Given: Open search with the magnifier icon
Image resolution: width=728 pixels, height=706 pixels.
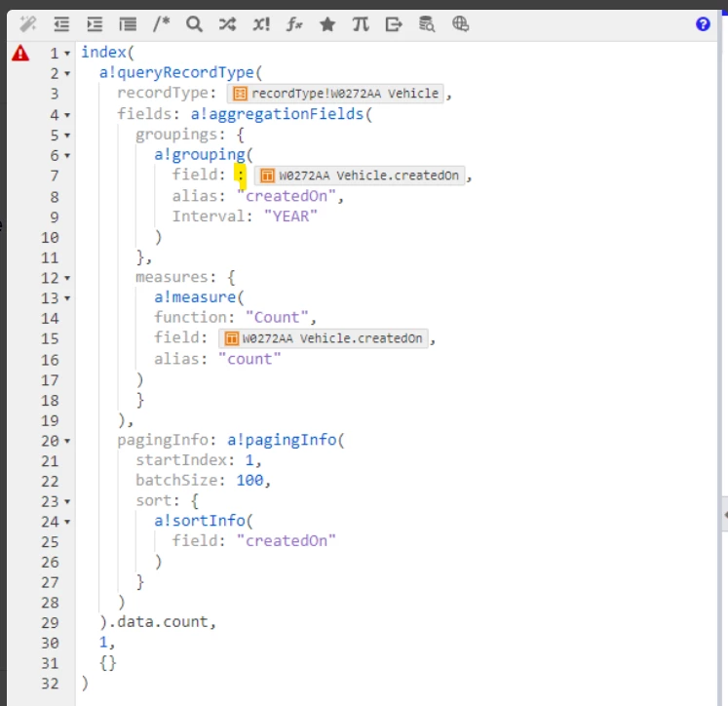Looking at the screenshot, I should (x=194, y=23).
